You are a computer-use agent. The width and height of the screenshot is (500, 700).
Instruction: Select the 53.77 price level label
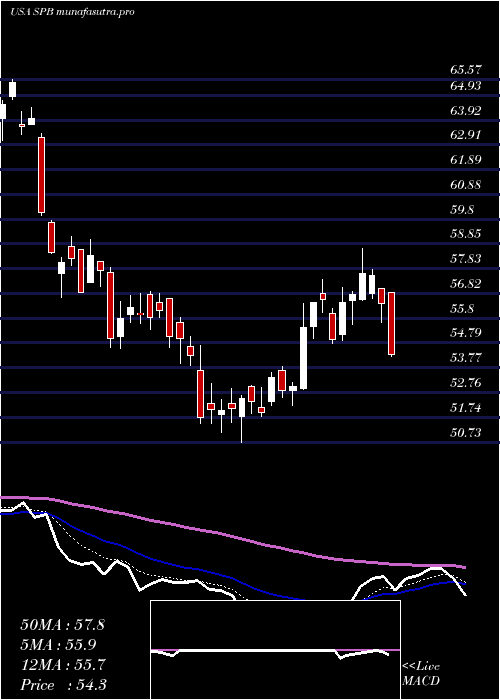pos(466,358)
